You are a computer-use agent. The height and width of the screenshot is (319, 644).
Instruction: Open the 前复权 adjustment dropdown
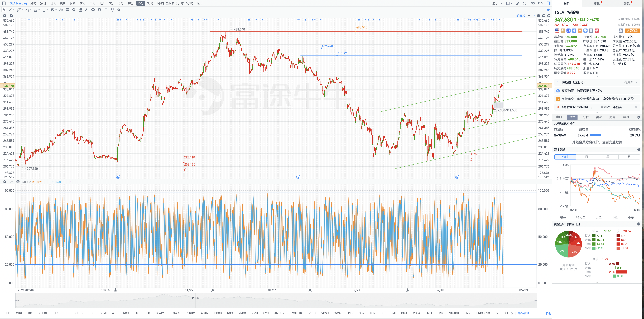click(x=523, y=16)
